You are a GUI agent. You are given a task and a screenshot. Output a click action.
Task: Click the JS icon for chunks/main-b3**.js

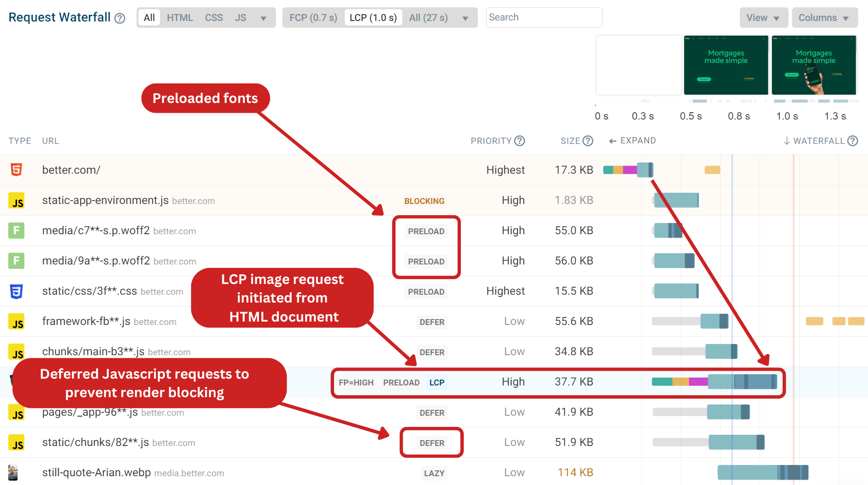point(16,352)
